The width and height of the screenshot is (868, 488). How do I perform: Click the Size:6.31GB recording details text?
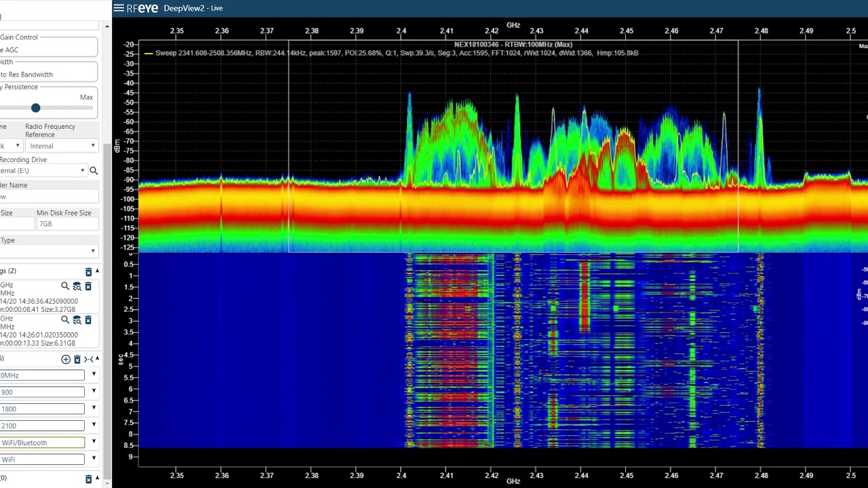point(38,344)
